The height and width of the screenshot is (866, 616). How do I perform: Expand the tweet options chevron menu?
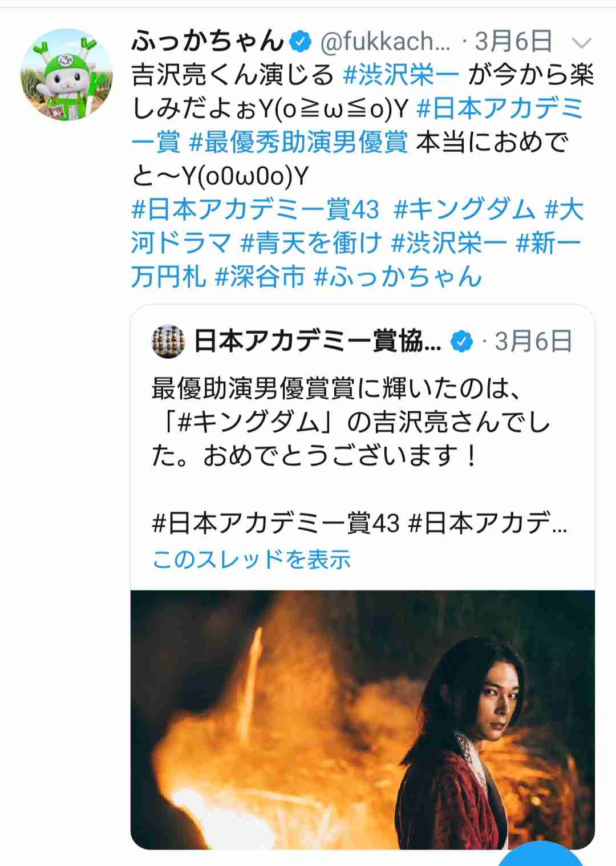point(582,43)
